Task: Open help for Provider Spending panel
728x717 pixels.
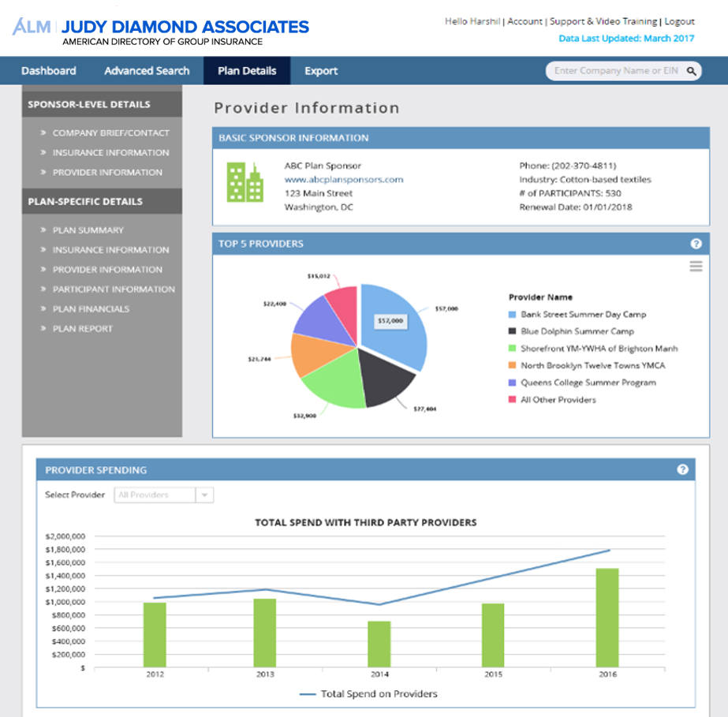Action: coord(682,469)
